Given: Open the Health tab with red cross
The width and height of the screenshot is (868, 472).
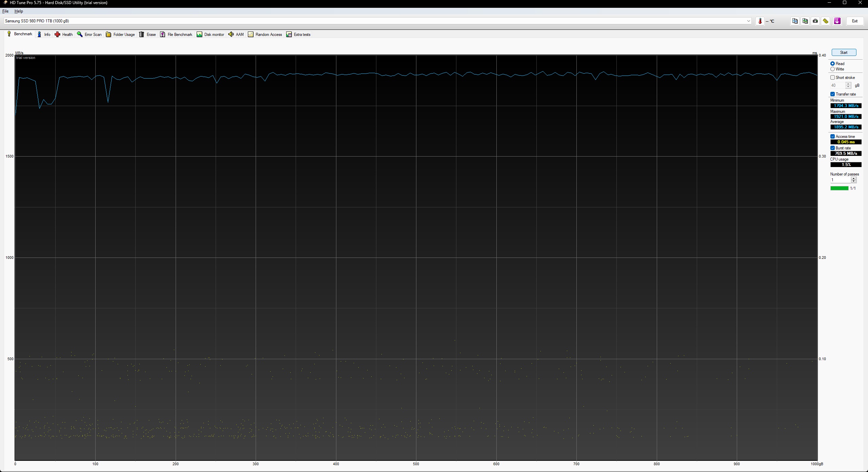Looking at the screenshot, I should pos(64,35).
